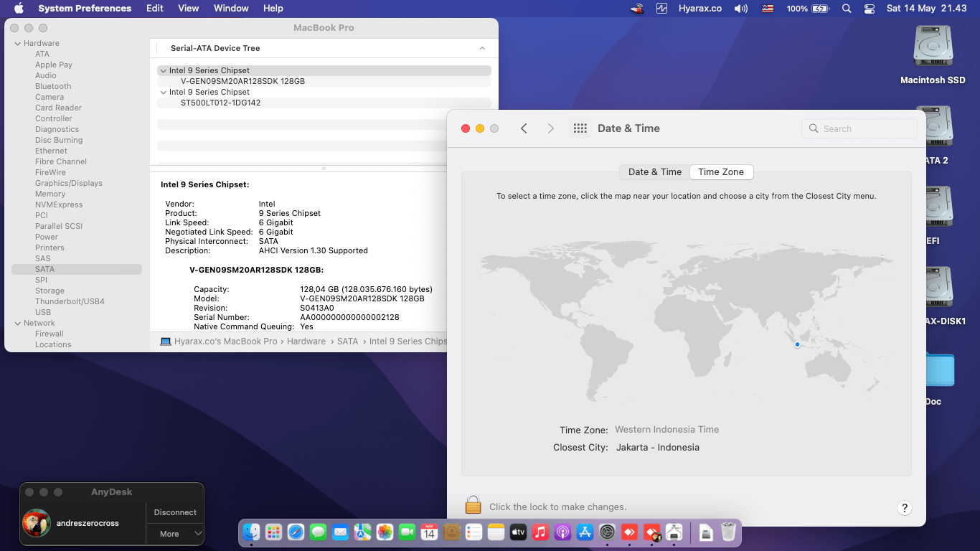Open the Window menu

(x=231, y=9)
